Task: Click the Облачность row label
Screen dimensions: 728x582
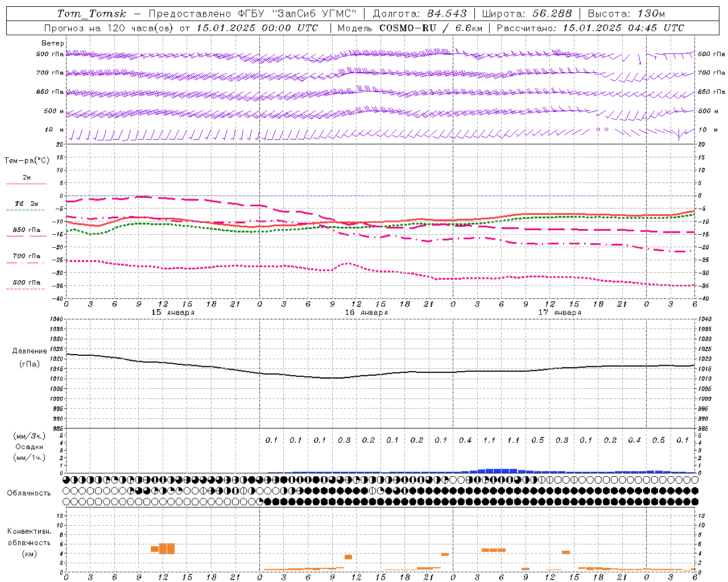Action: [29, 493]
